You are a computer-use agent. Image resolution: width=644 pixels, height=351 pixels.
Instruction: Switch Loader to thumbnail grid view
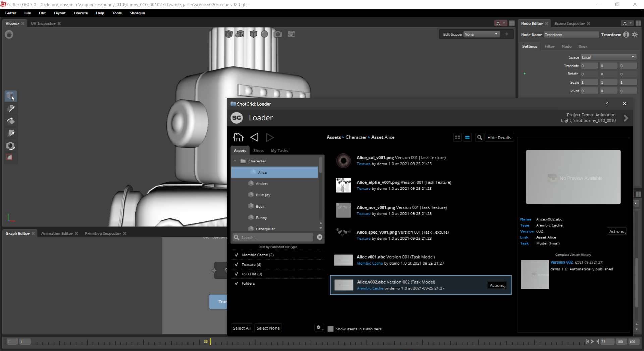click(x=457, y=137)
